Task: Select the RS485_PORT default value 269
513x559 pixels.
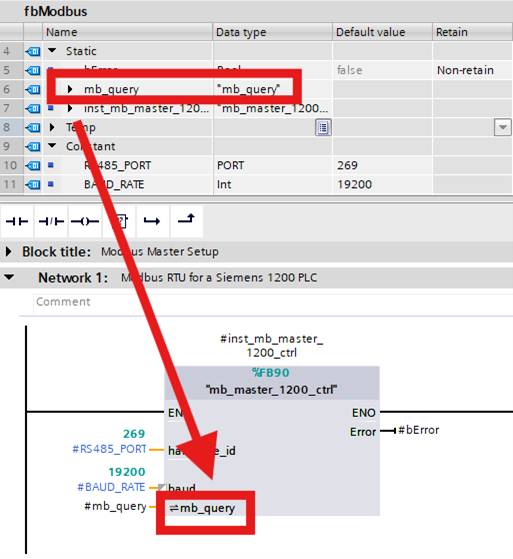Action: pyautogui.click(x=383, y=165)
